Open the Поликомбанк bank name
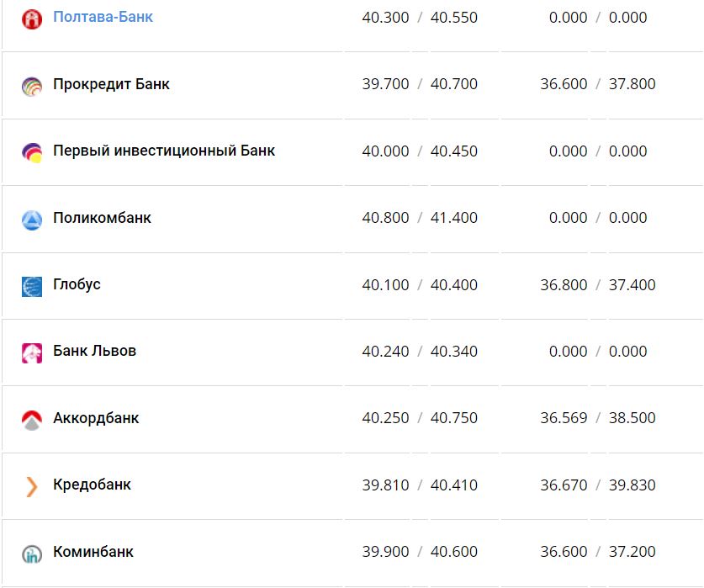The height and width of the screenshot is (588, 704). point(102,218)
